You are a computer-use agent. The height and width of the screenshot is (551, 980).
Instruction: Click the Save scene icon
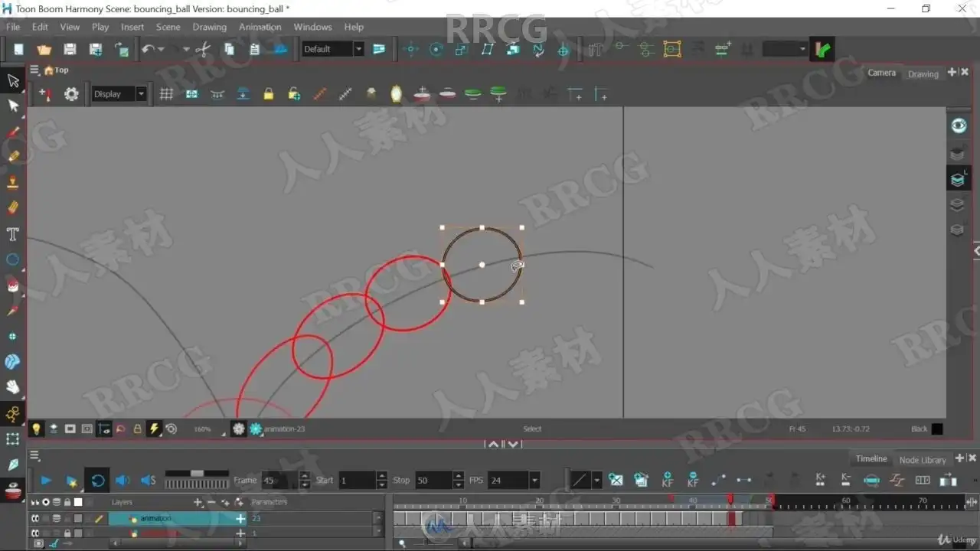click(x=70, y=49)
